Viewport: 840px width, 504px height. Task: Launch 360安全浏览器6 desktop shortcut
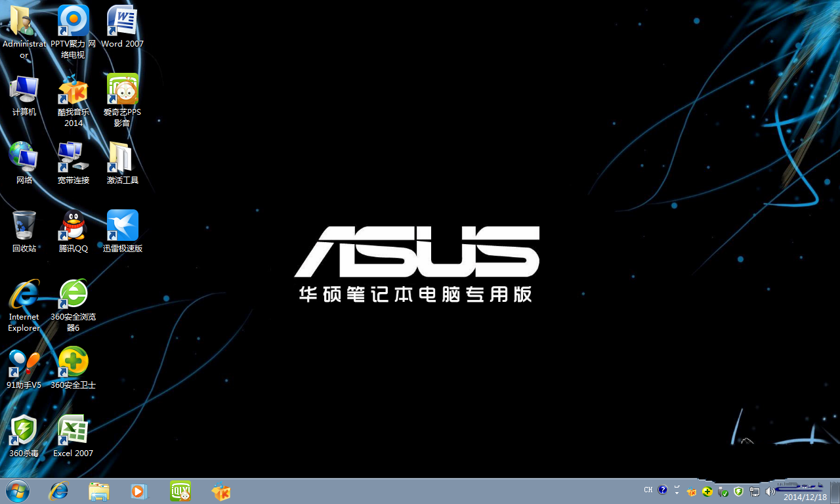[x=73, y=305]
